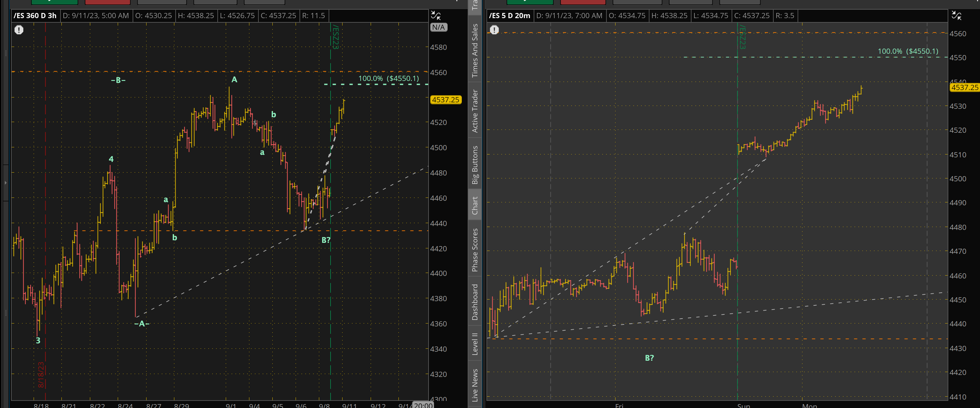Open the Phase Scores sidebar tab
This screenshot has width=980, height=408.
(475, 250)
